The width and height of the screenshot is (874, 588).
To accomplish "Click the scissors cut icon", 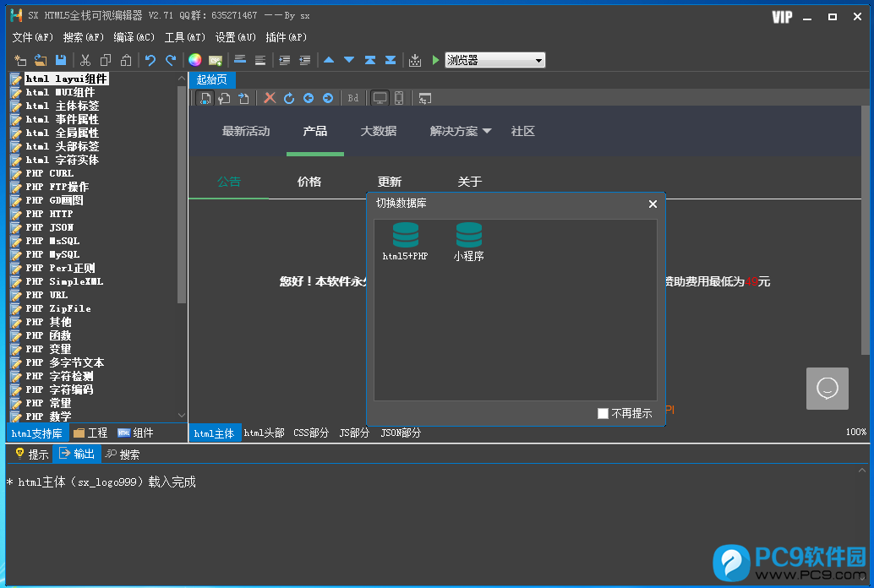I will click(85, 60).
